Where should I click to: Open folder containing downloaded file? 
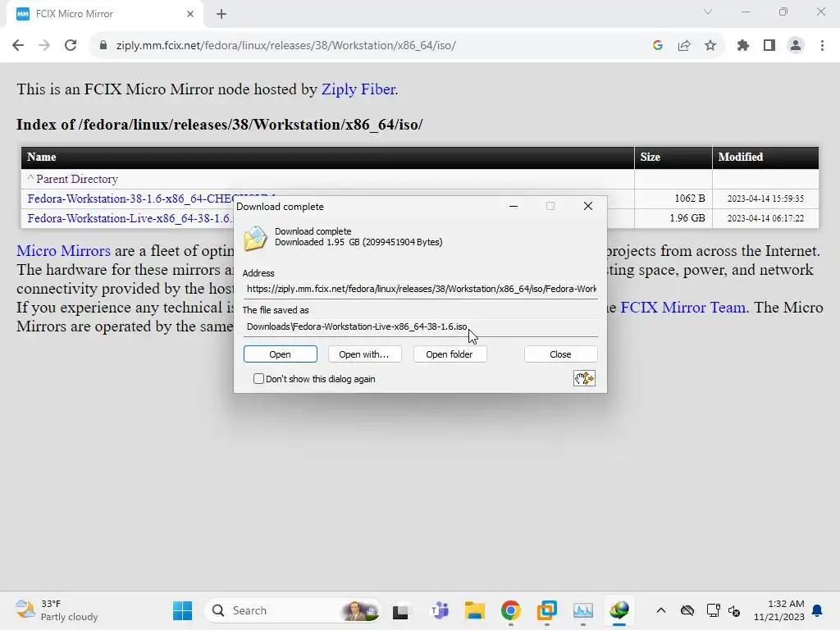click(x=450, y=354)
